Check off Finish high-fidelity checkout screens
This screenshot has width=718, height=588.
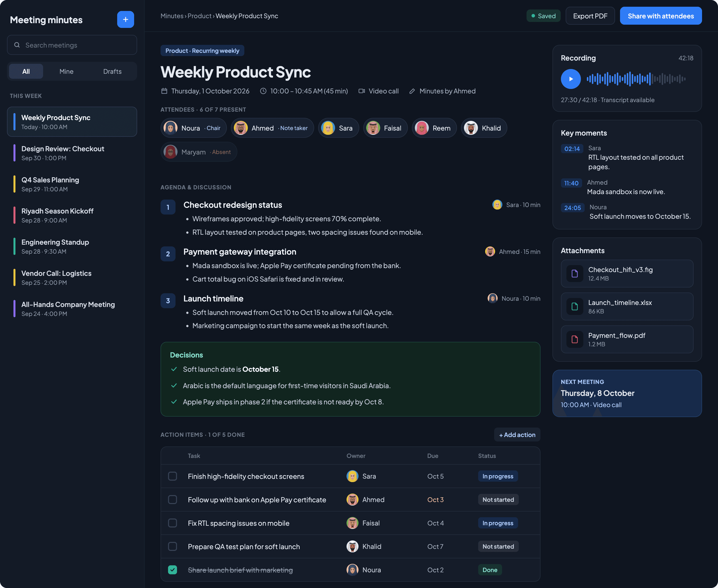173,476
